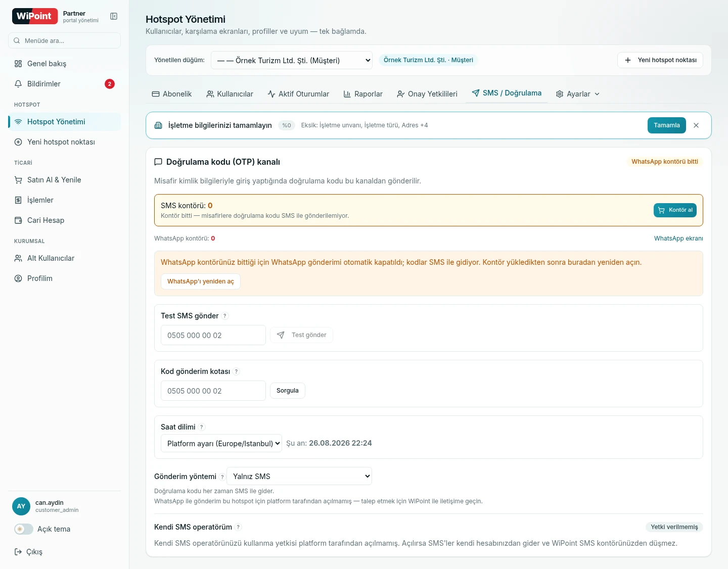Switch to the Aktif Oturumlar tab
This screenshot has width=728, height=569.
tap(298, 94)
